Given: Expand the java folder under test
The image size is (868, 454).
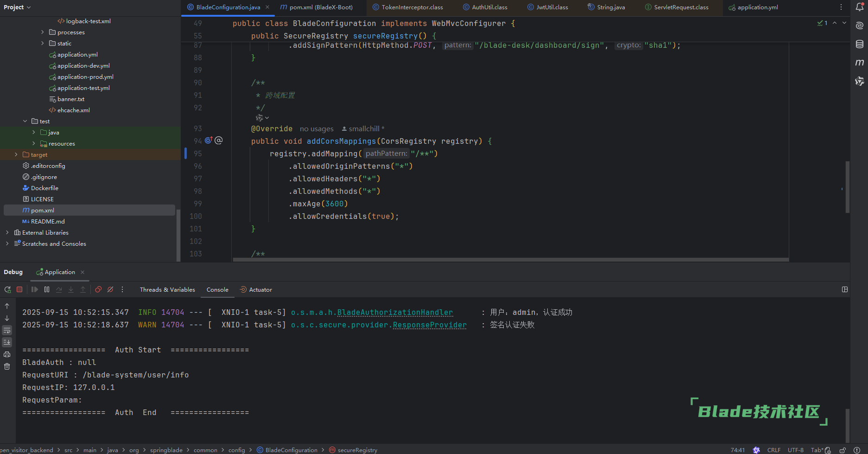Looking at the screenshot, I should click(x=34, y=132).
